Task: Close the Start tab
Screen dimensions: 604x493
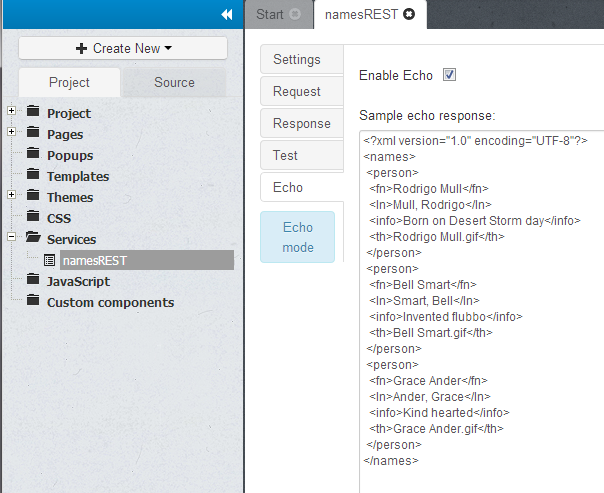Action: pyautogui.click(x=294, y=14)
